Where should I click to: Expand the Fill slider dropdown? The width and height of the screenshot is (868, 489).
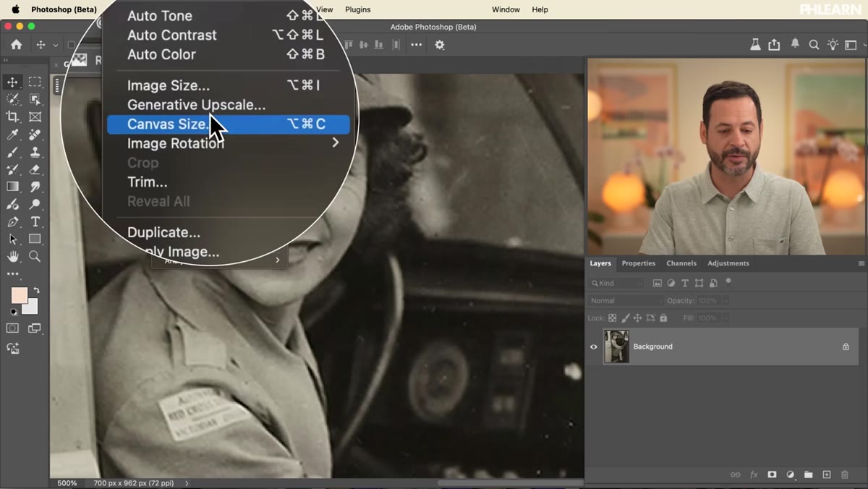pyautogui.click(x=726, y=318)
